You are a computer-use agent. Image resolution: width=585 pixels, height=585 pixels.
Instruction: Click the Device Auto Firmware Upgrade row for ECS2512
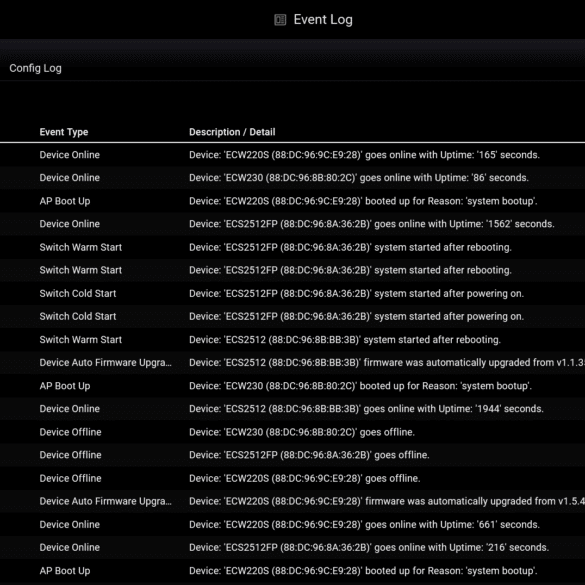click(x=292, y=363)
